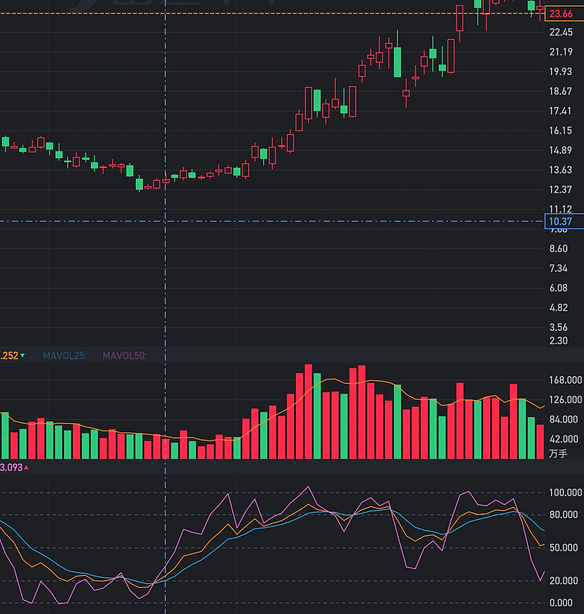Click the green down arrow beside .252
Screen dimensions: 584x614
[x=22, y=356]
